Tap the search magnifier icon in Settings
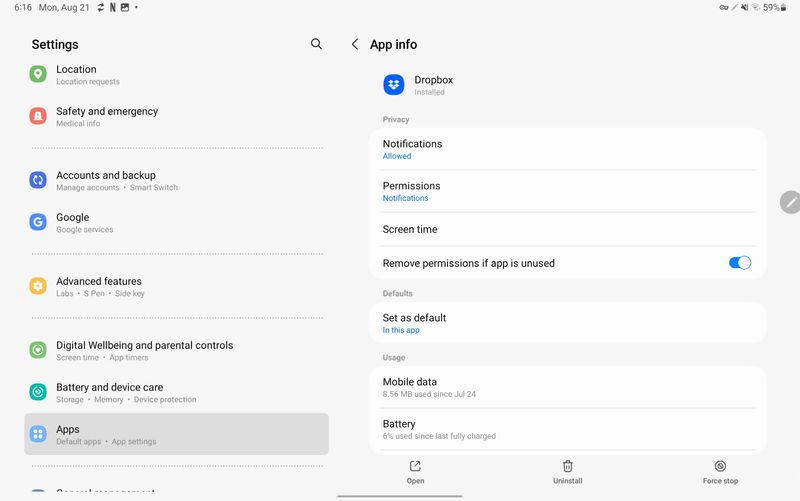This screenshot has width=800, height=501. (x=316, y=44)
